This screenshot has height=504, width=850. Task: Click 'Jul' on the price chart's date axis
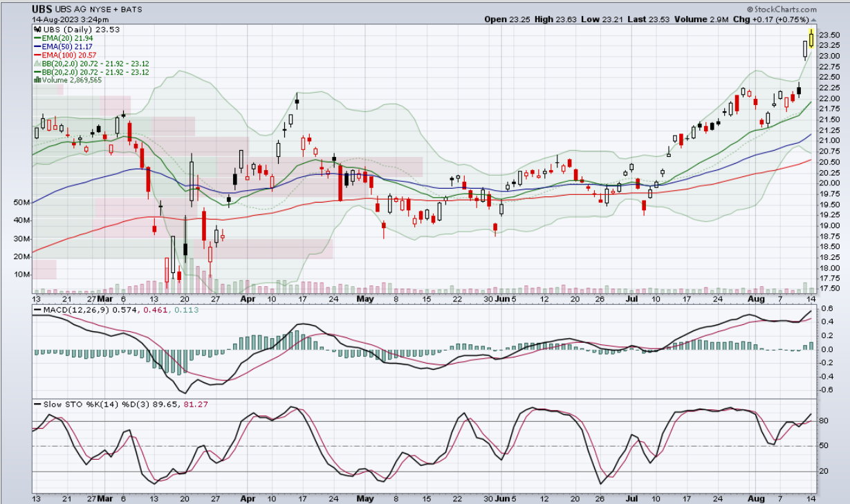pyautogui.click(x=631, y=299)
